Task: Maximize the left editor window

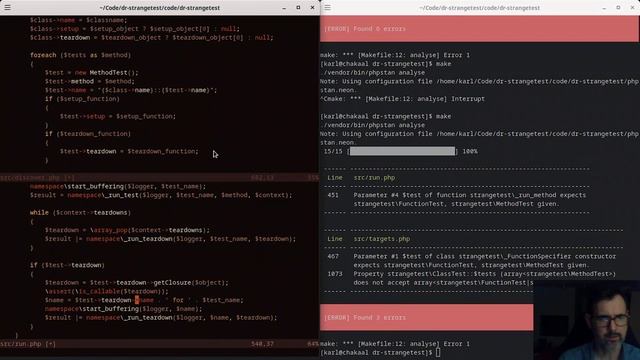Action: [x=298, y=7]
